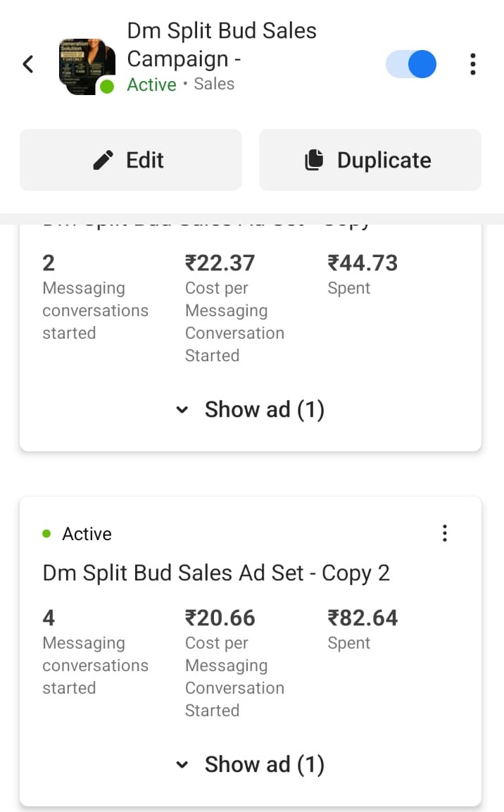The height and width of the screenshot is (812, 504).
Task: Click the green status dot on campaign thumbnail
Action: 107,87
